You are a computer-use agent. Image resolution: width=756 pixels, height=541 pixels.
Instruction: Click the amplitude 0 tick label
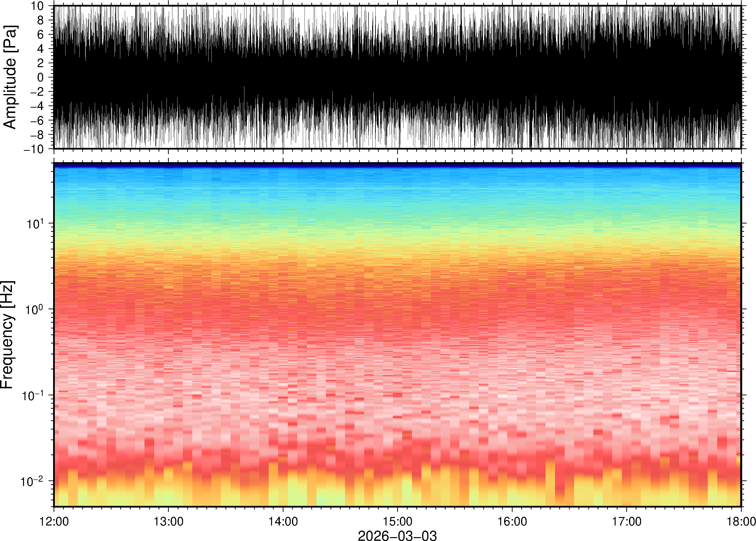41,77
